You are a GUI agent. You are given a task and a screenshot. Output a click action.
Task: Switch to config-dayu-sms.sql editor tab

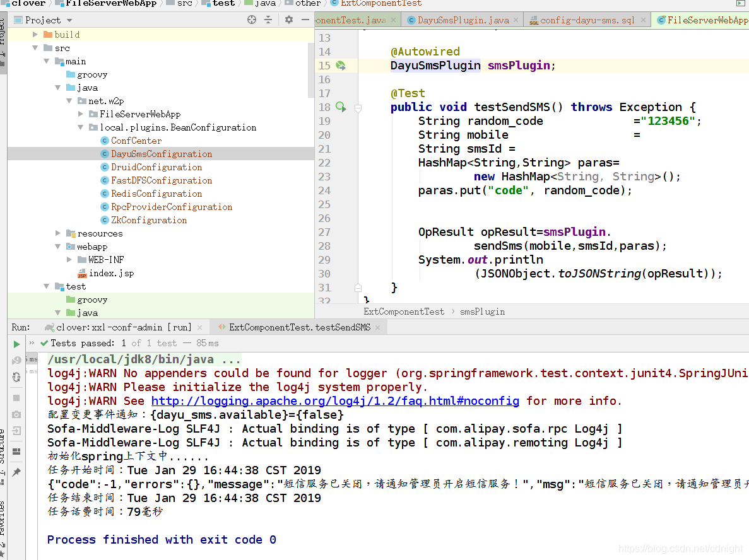pyautogui.click(x=587, y=20)
